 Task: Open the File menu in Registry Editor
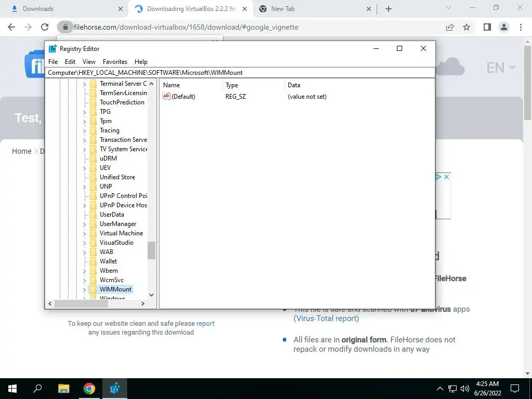[53, 62]
